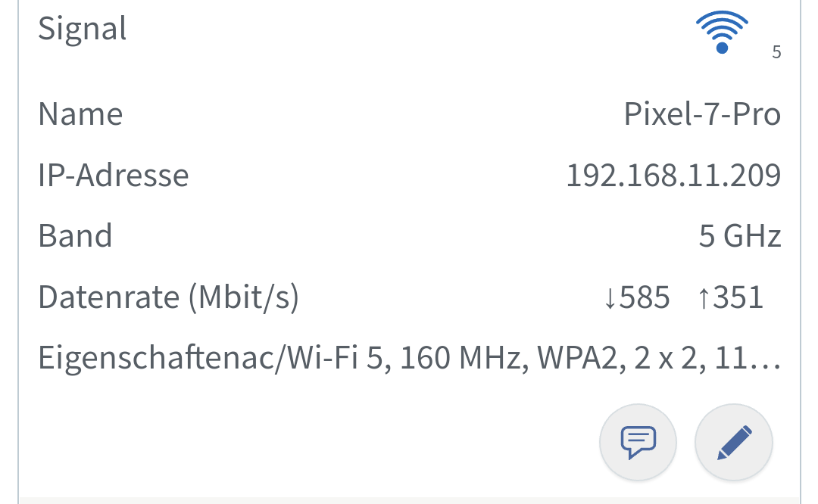The height and width of the screenshot is (504, 818).
Task: Select the upload rate value 351
Action: coord(738,297)
